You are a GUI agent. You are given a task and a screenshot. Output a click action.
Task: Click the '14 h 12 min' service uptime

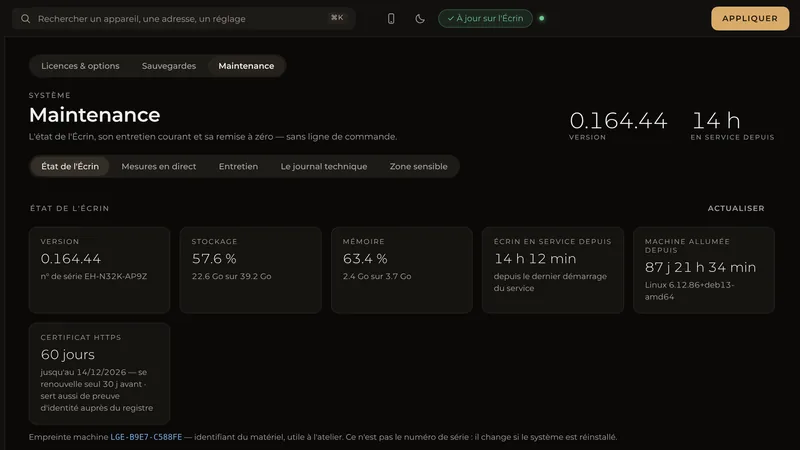pos(535,259)
